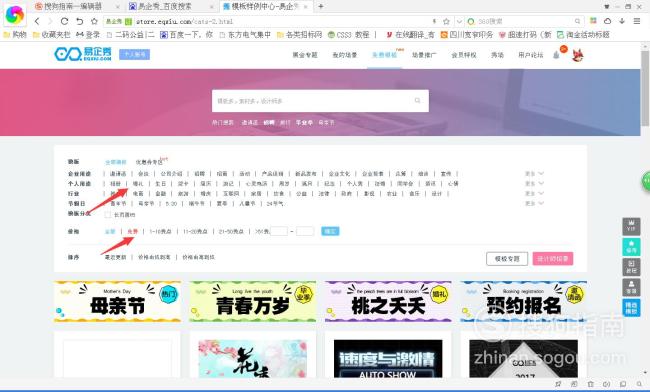Open the browser hamburger menu

pyautogui.click(x=637, y=21)
